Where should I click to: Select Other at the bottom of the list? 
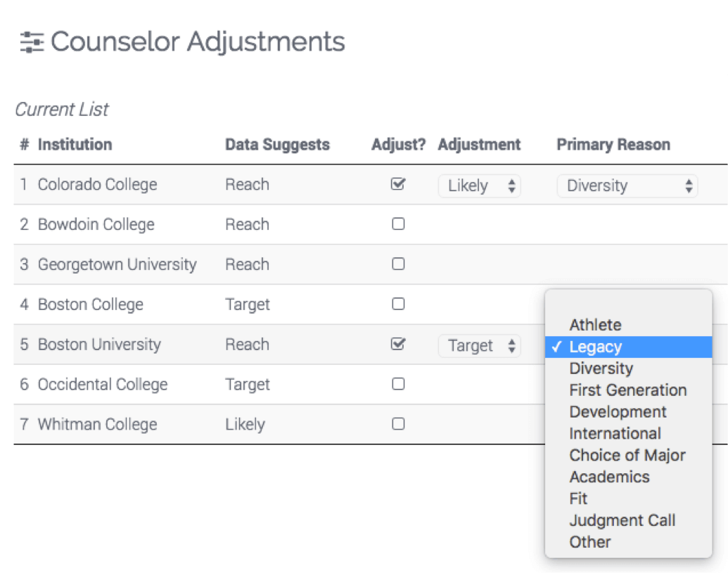click(629, 542)
